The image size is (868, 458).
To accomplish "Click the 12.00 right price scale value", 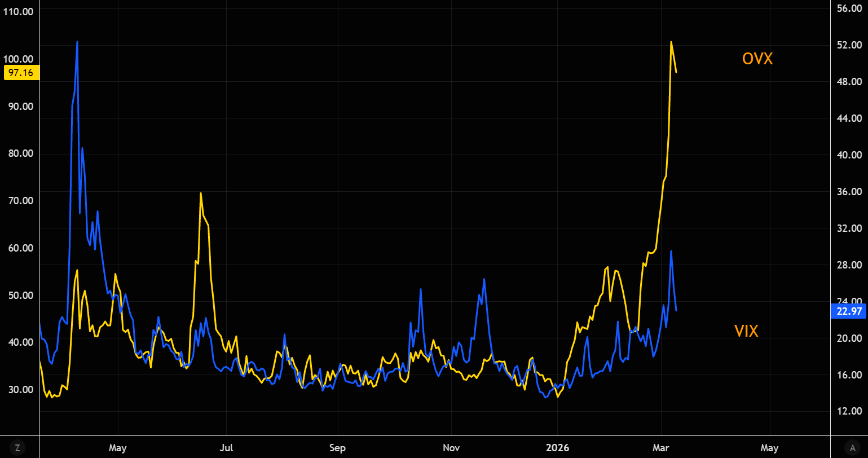I will point(849,412).
